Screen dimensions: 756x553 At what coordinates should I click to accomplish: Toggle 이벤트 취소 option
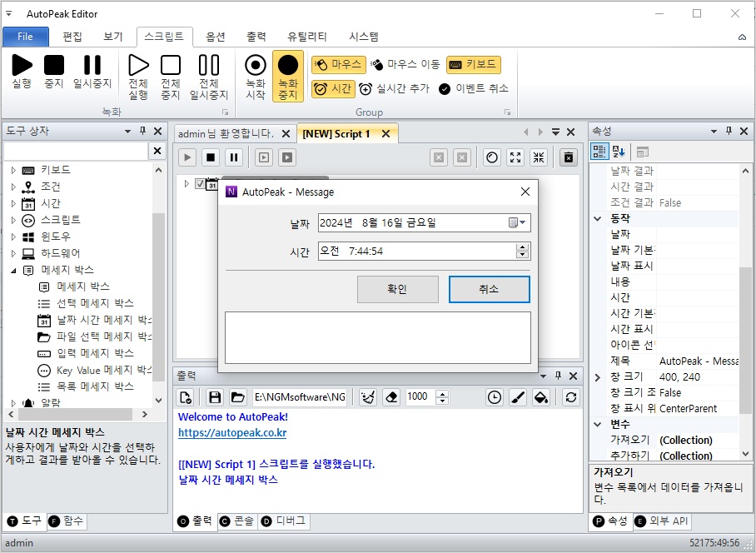click(474, 89)
